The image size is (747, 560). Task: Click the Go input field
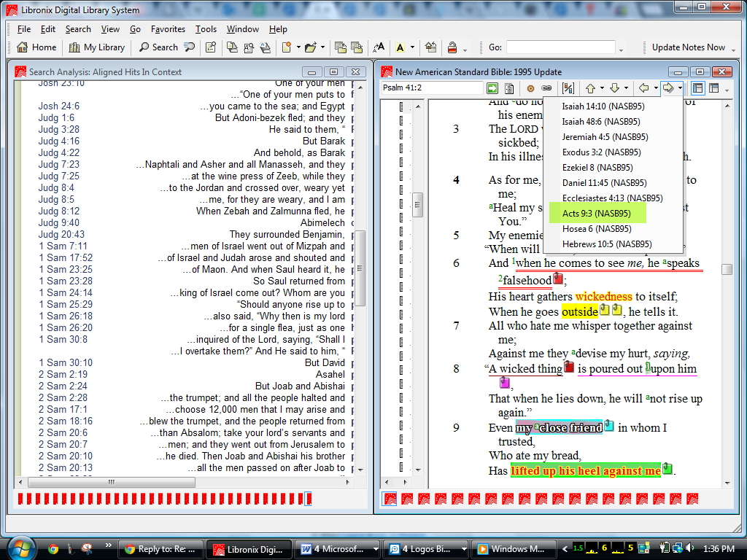tap(560, 47)
